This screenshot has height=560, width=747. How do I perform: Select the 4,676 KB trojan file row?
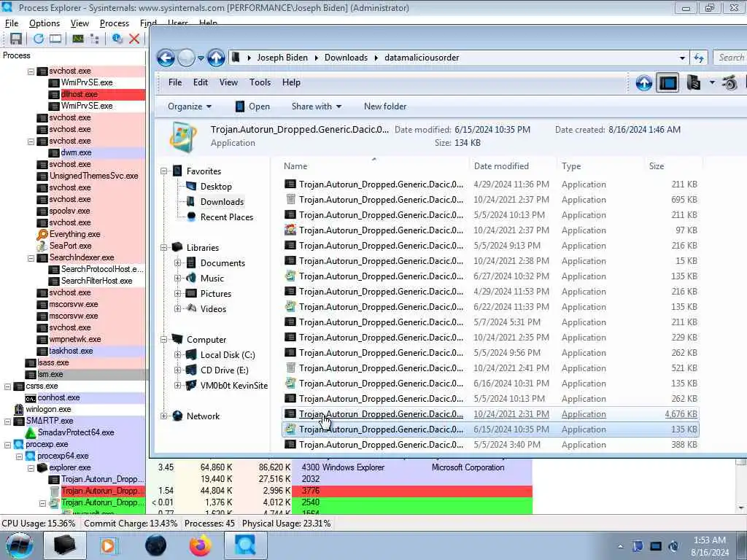[x=491, y=414]
